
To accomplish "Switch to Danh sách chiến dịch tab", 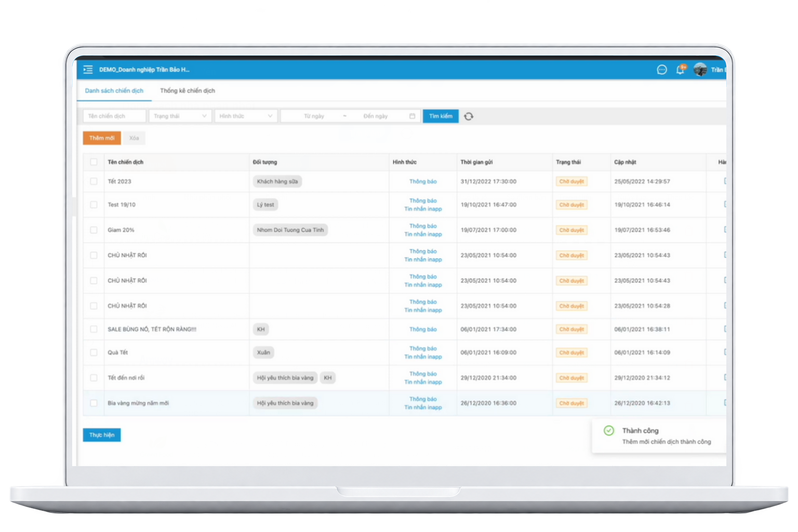I will [x=114, y=90].
